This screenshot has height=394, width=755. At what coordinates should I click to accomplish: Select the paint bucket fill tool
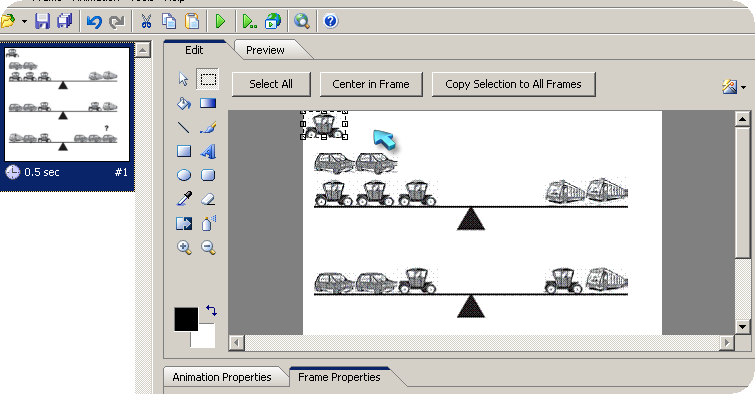coord(183,103)
